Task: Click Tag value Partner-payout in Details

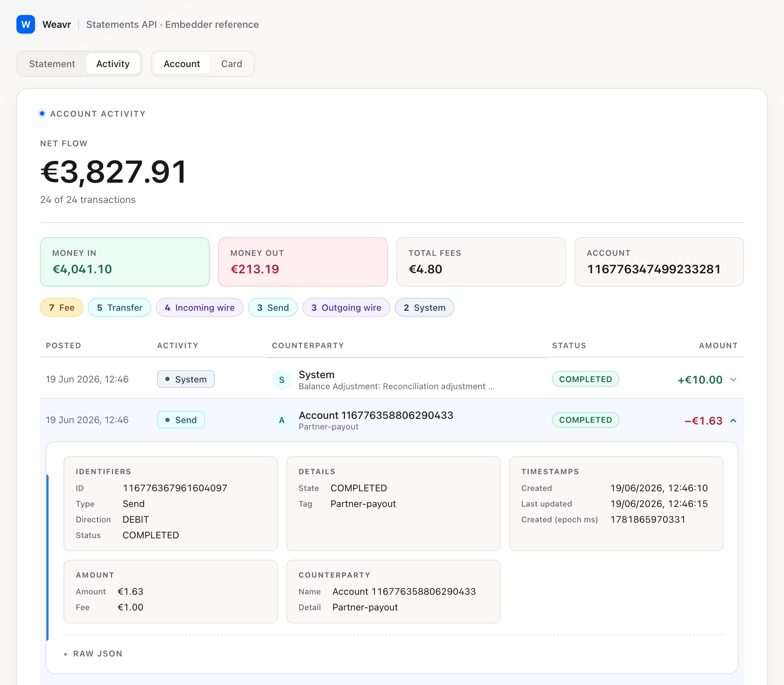Action: [x=363, y=504]
